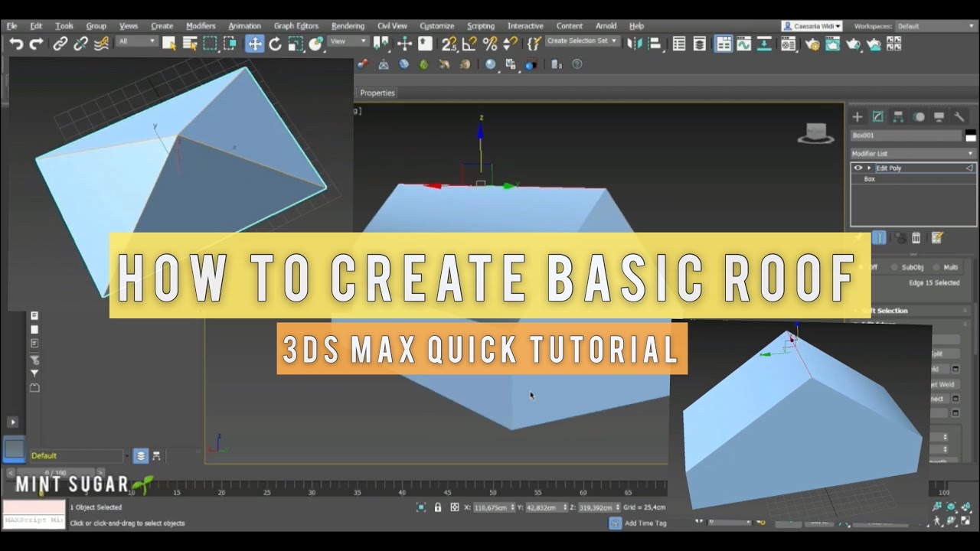The width and height of the screenshot is (980, 551).
Task: Open the Material Editor icon
Action: click(x=789, y=44)
